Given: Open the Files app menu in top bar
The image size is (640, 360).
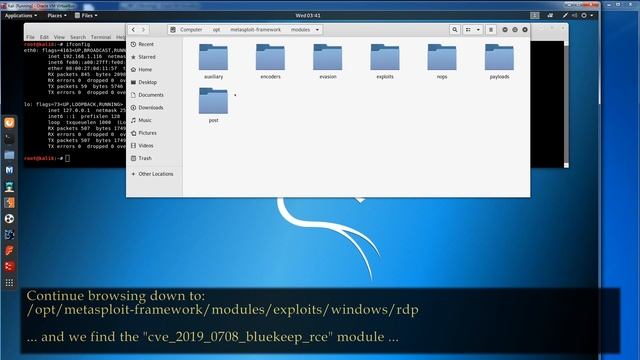Looking at the screenshot, I should (x=86, y=16).
